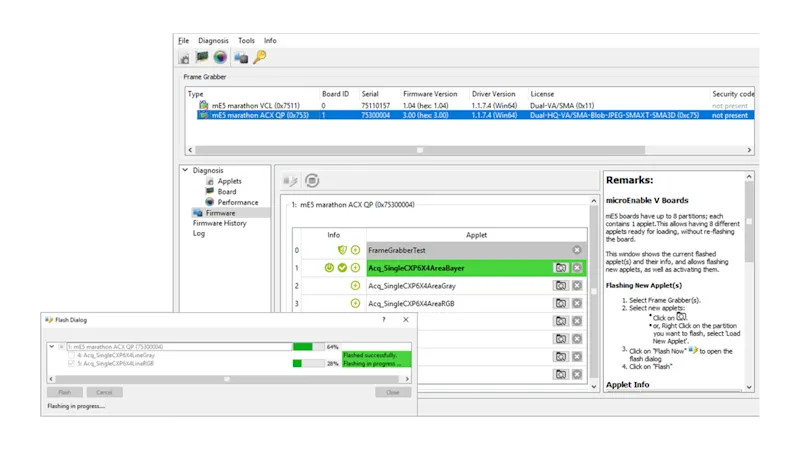Image resolution: width=800 pixels, height=450 pixels.
Task: Toggle checkbox for 4: Acq_SingleCXP6X4LineGray
Action: [71, 355]
